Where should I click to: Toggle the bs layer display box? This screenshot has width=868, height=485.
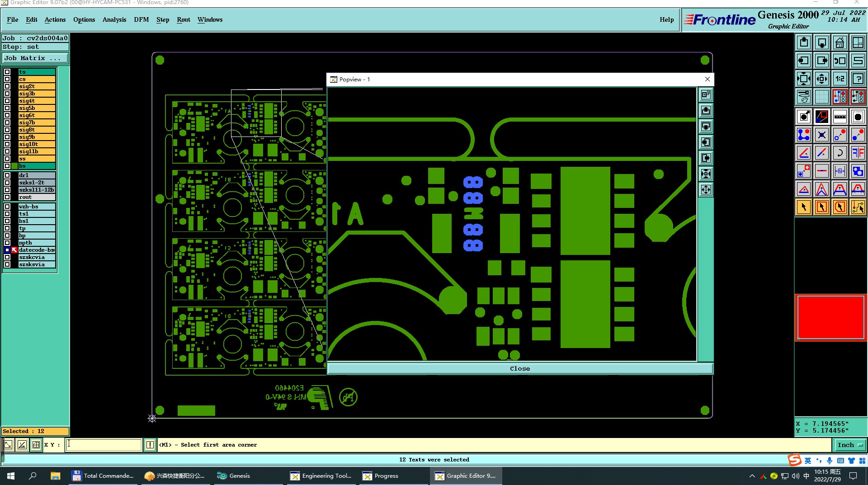[x=7, y=166]
